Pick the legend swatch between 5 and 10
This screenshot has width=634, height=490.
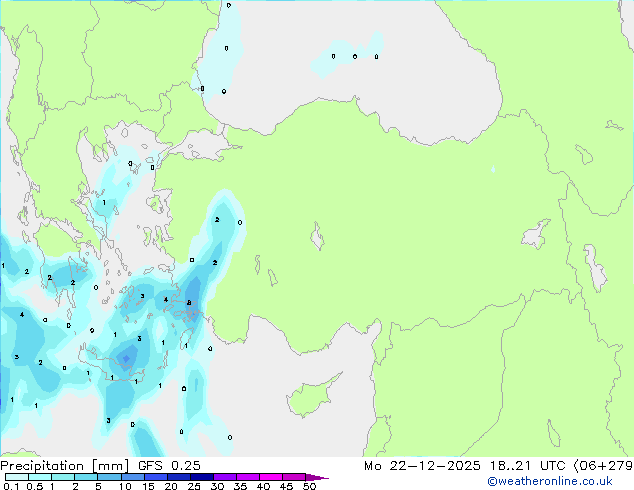pyautogui.click(x=109, y=477)
